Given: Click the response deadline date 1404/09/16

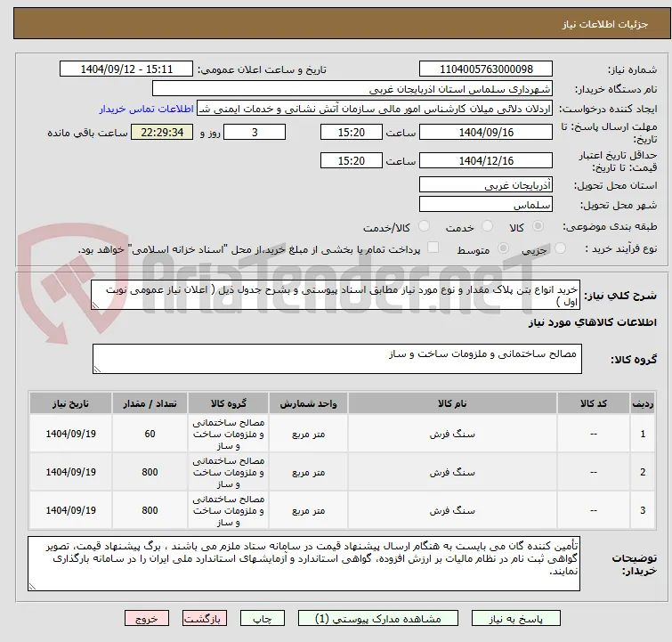Looking at the screenshot, I should (x=486, y=132).
